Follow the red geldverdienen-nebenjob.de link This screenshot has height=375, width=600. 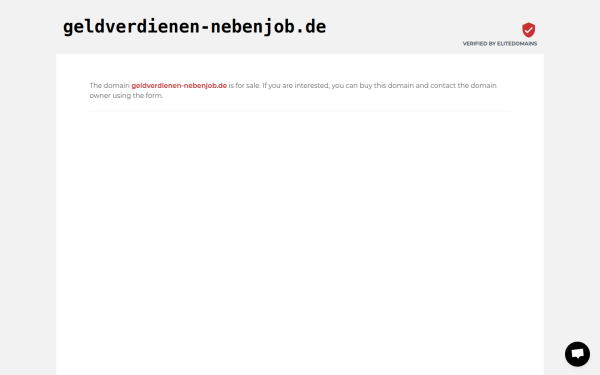point(179,85)
